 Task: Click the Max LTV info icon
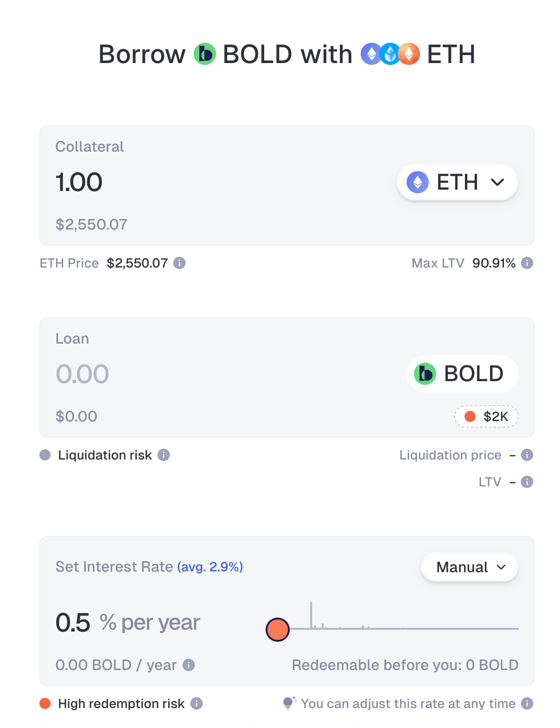pos(527,263)
